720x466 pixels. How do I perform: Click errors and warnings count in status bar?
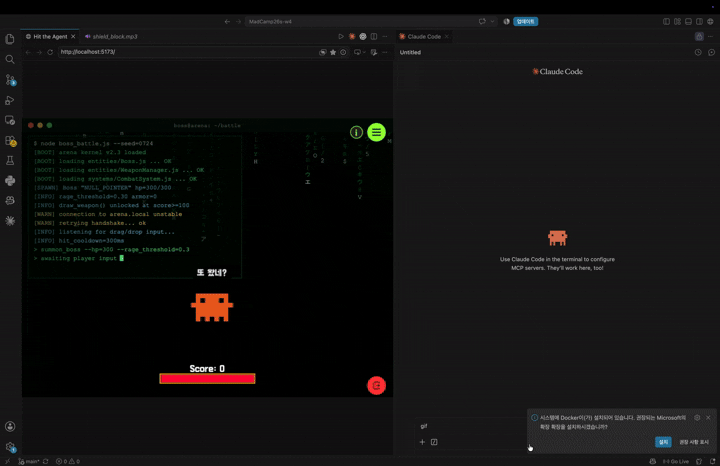coord(68,461)
